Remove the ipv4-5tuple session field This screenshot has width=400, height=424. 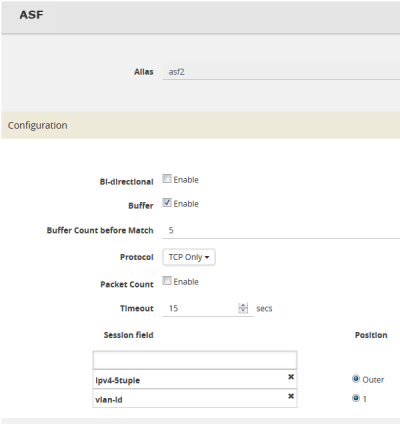(x=291, y=377)
